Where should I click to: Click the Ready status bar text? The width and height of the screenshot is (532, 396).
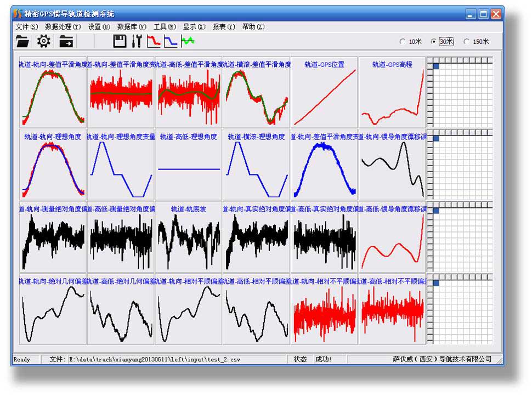(22, 359)
